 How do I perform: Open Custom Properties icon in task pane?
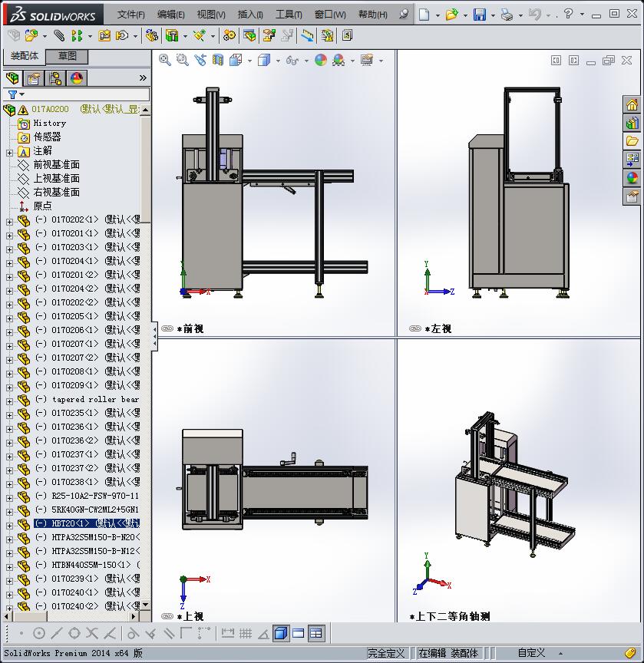point(632,196)
